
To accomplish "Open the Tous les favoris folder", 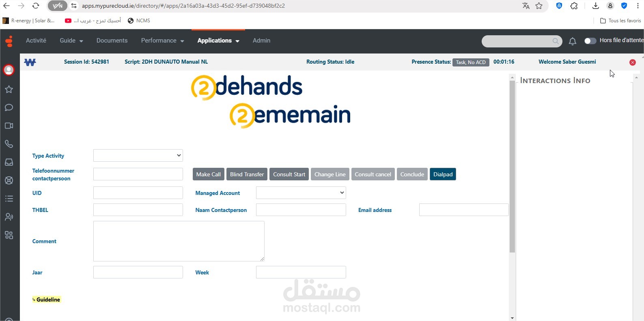I will point(620,21).
